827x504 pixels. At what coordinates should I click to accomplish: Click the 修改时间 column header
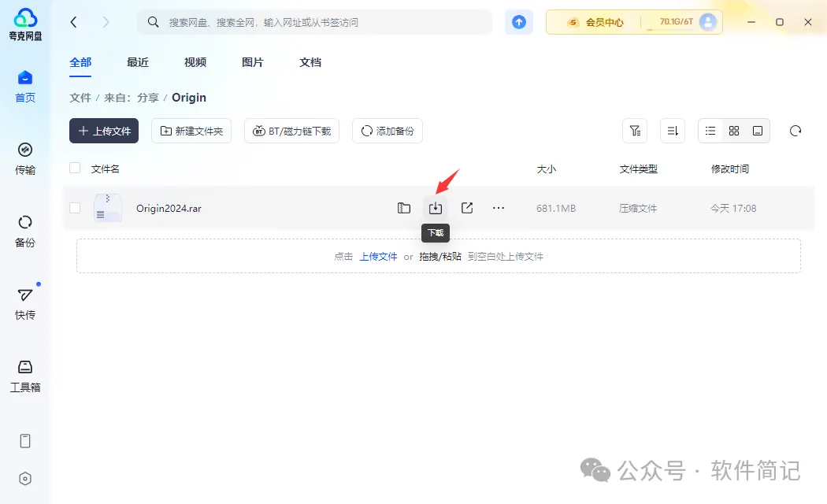click(x=730, y=169)
